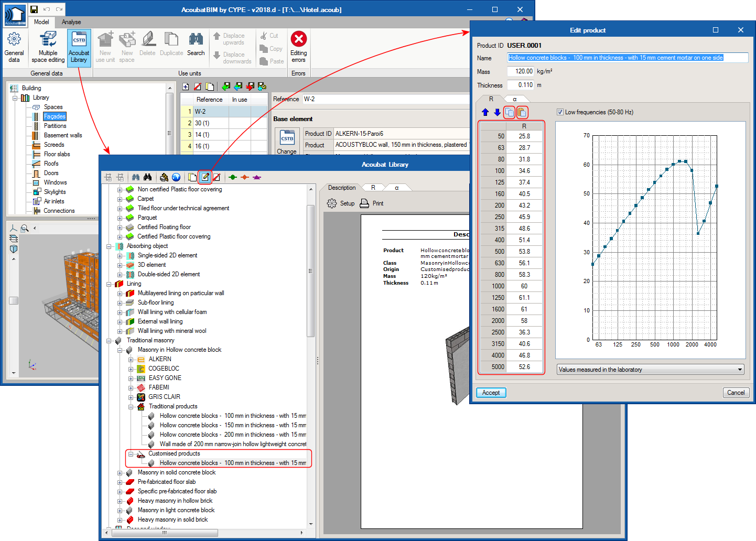756x541 pixels.
Task: Click the Accept button
Action: [491, 393]
